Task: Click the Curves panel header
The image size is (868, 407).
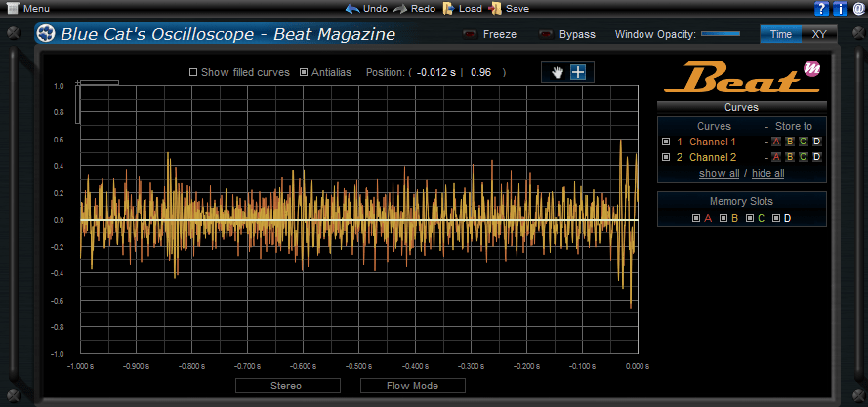Action: (x=742, y=107)
